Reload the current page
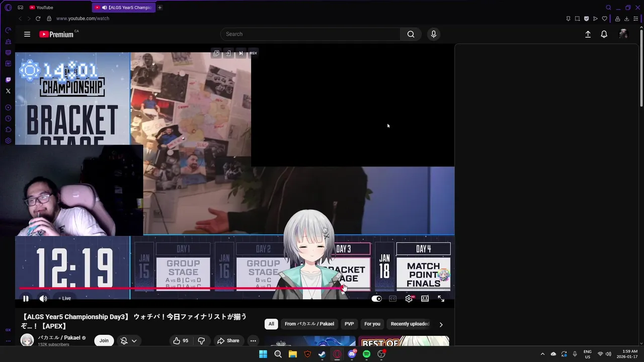Image resolution: width=644 pixels, height=362 pixels. click(x=38, y=19)
